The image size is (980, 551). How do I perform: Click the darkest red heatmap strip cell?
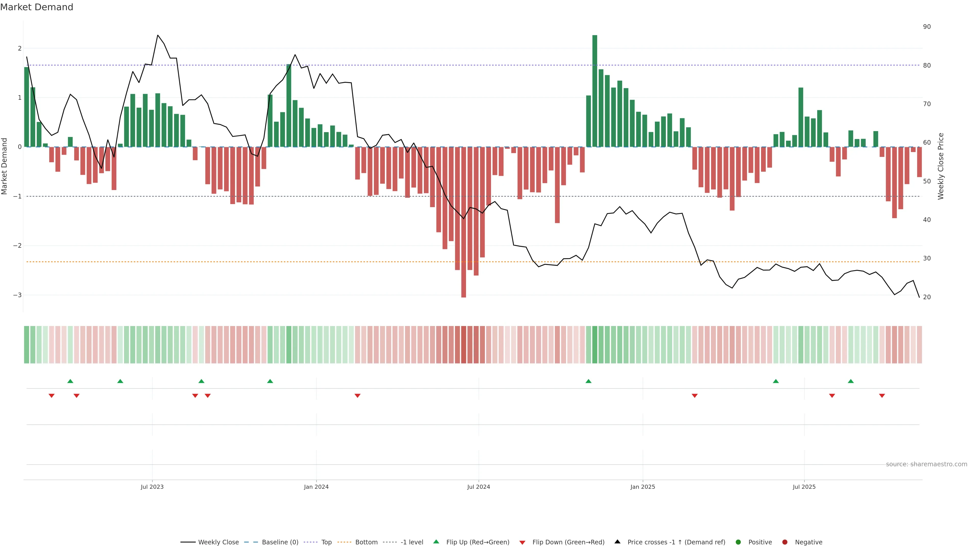[463, 345]
